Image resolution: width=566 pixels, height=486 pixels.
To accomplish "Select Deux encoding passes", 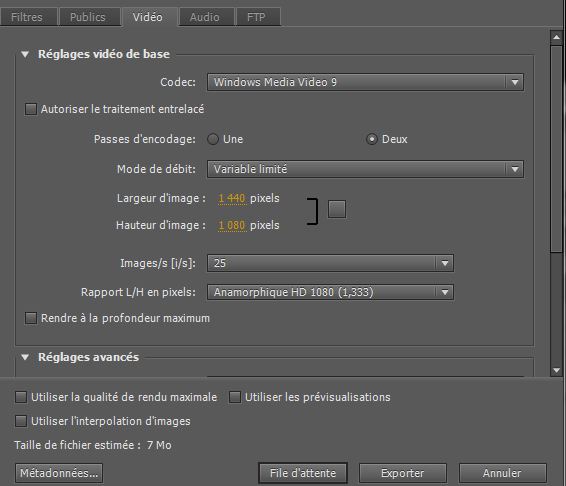I will 372,139.
